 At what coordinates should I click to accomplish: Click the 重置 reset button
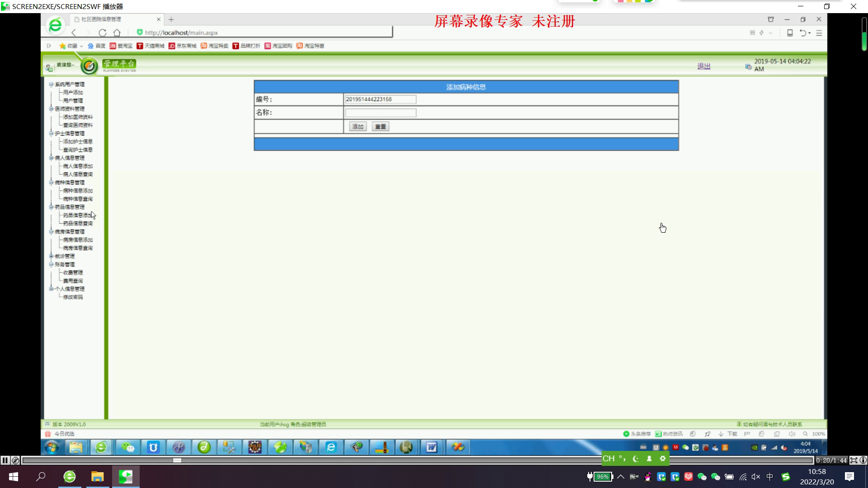tap(380, 127)
